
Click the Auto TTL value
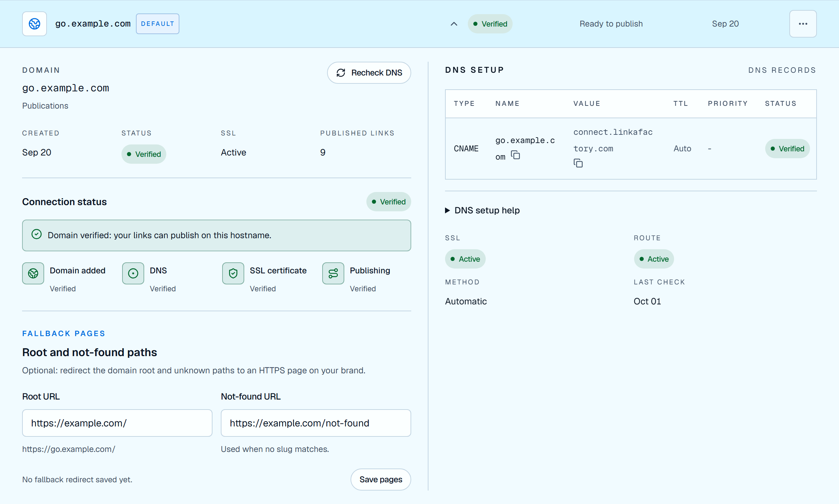682,149
